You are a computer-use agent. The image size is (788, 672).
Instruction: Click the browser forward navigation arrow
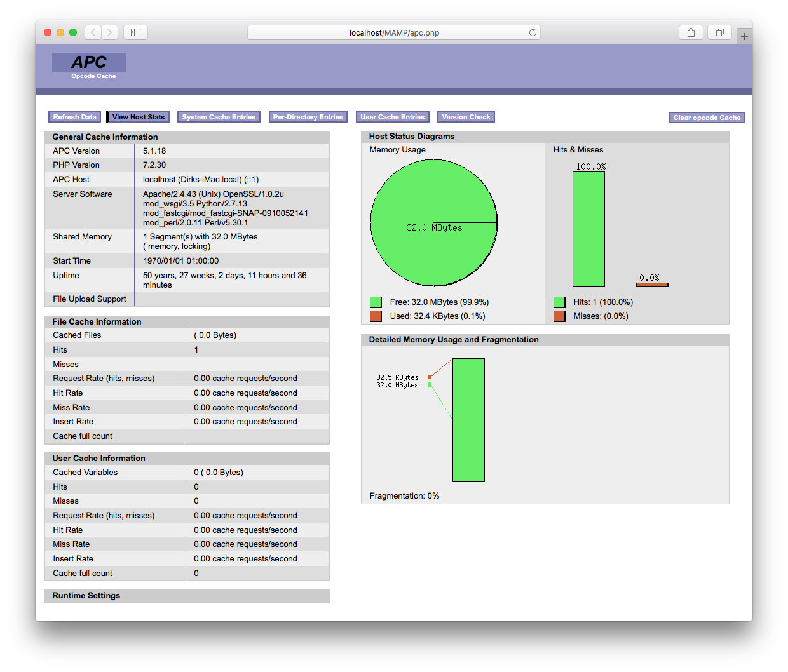coord(109,32)
